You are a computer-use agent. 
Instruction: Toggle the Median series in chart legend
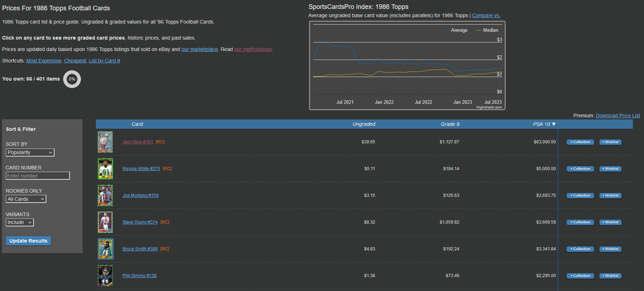pyautogui.click(x=487, y=30)
